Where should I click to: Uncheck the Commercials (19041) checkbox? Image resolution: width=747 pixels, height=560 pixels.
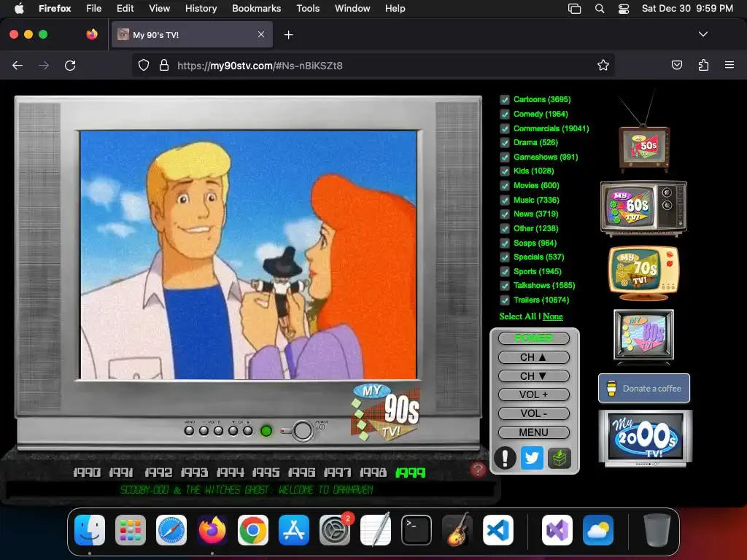click(505, 128)
